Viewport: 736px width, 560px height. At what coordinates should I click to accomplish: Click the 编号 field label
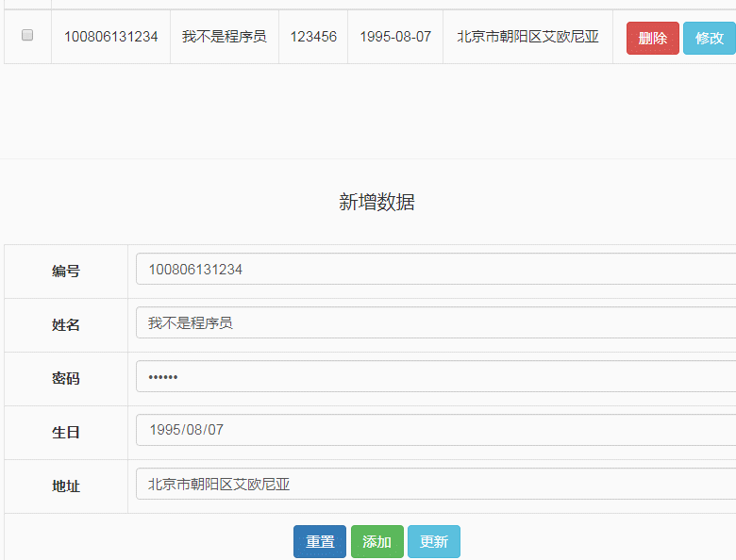(66, 272)
